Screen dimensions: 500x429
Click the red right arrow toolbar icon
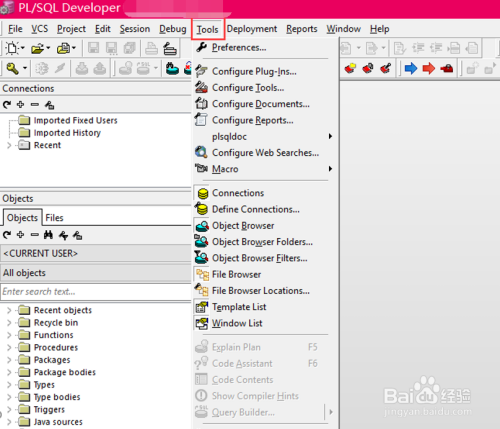coord(429,68)
